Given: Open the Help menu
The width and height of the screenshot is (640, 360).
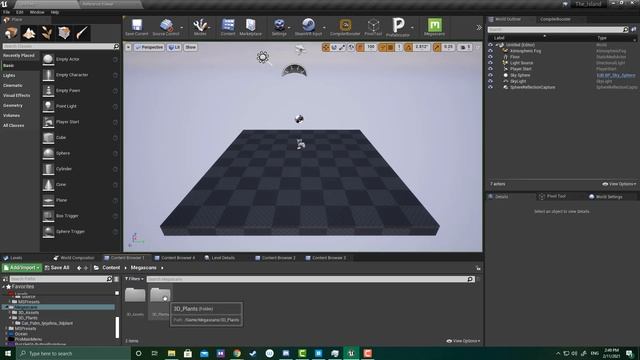Looking at the screenshot, I should click(55, 12).
